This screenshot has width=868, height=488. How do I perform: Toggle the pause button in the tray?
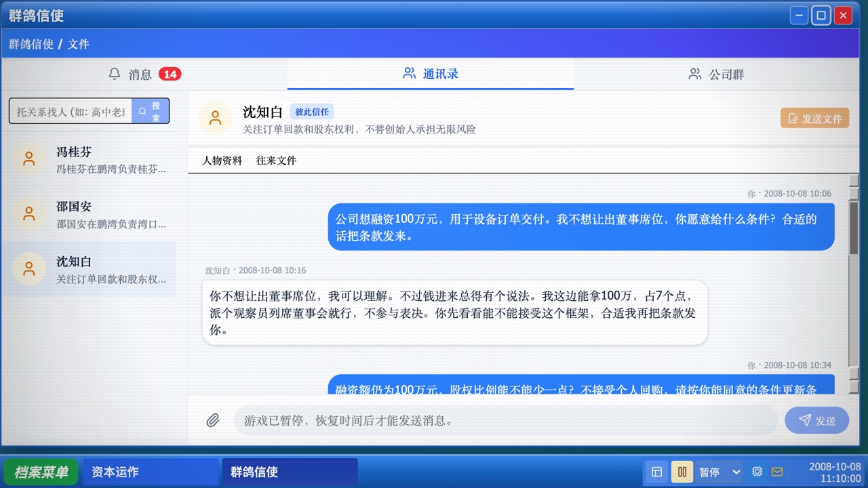pos(682,472)
